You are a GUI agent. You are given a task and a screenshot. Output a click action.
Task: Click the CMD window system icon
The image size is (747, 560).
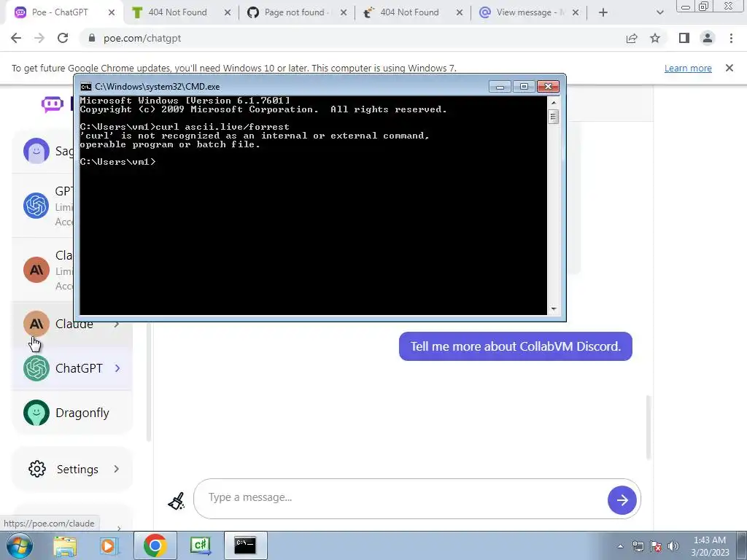[86, 87]
